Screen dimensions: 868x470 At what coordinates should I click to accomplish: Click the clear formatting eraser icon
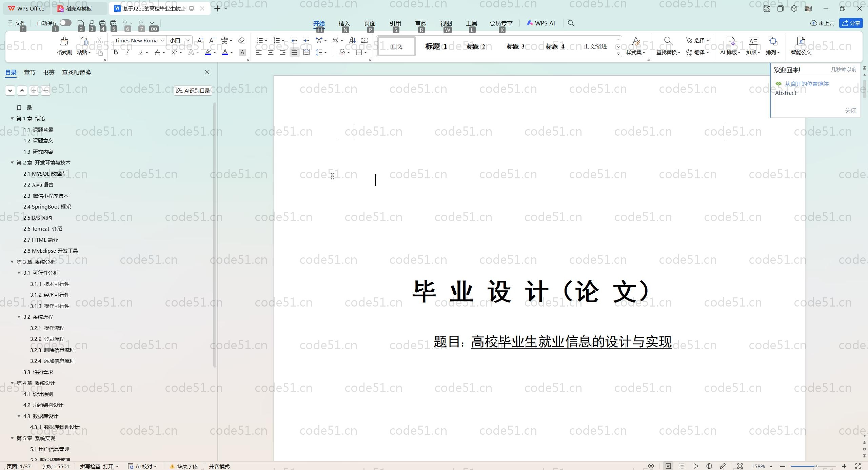(241, 40)
